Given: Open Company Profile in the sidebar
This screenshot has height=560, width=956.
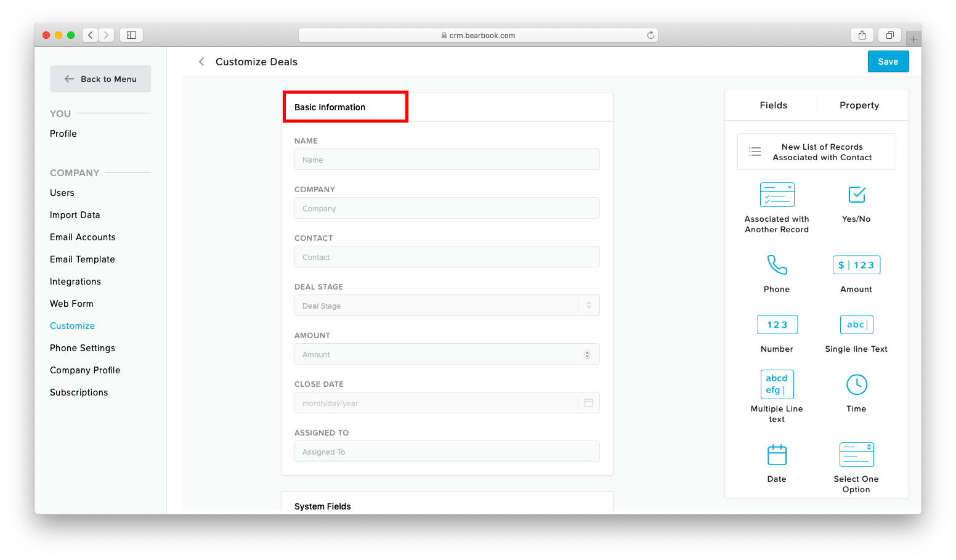Looking at the screenshot, I should [x=85, y=370].
